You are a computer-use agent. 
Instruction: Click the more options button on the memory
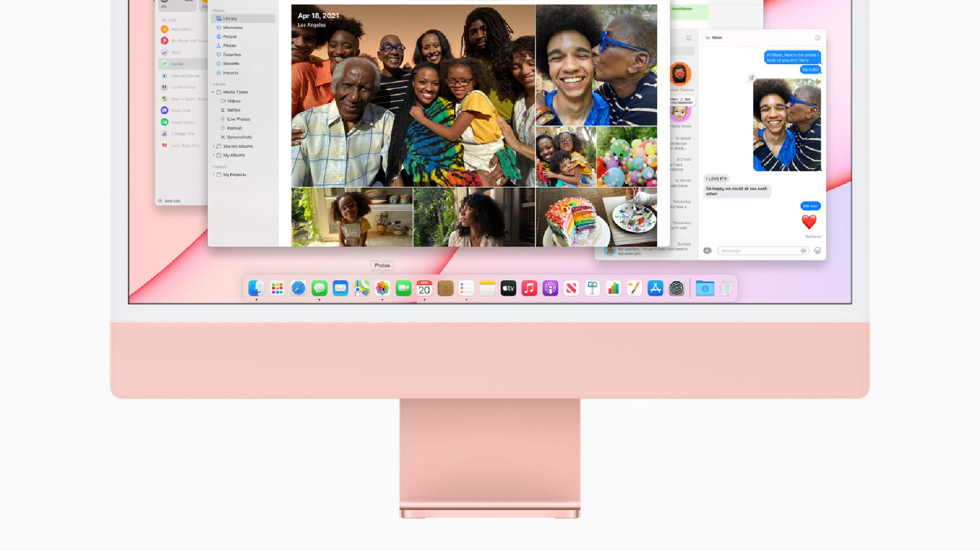647,15
